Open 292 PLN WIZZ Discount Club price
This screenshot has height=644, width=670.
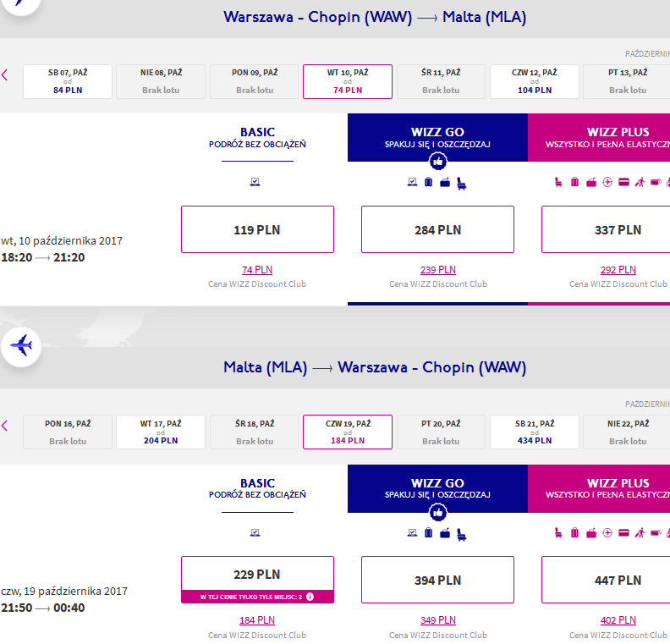point(618,270)
